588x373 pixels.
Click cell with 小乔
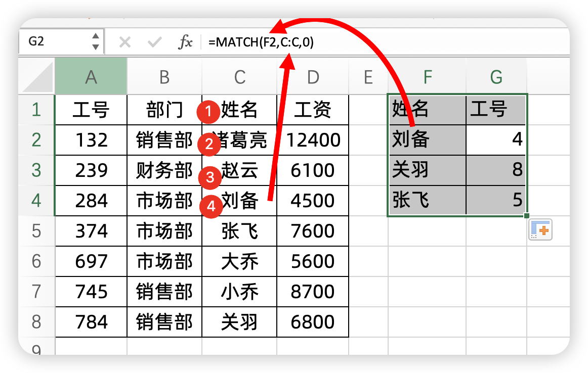[240, 292]
